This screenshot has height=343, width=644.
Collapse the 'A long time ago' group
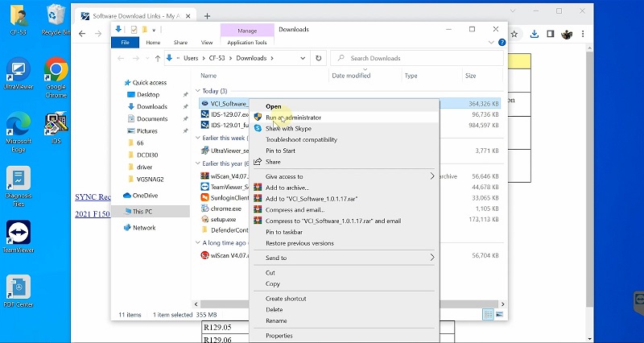(x=199, y=242)
